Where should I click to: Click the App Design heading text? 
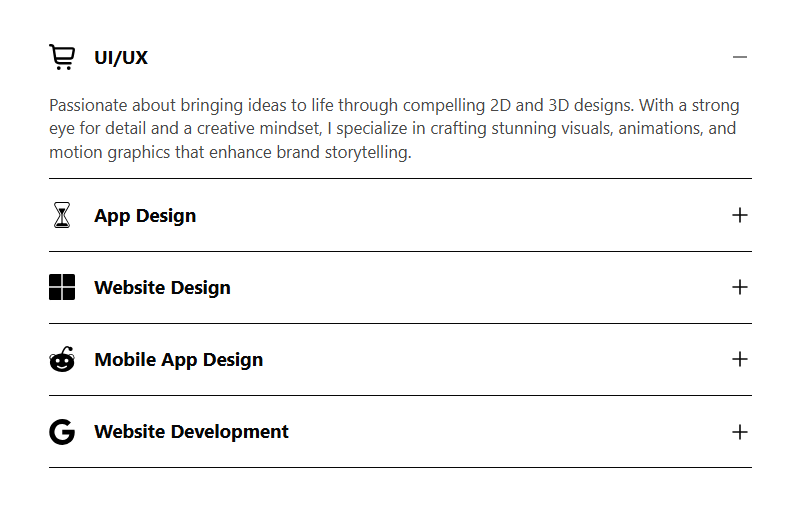click(x=145, y=216)
